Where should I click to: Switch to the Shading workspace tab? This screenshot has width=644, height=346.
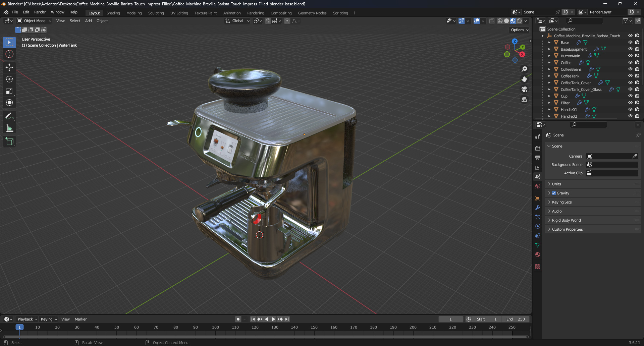point(113,13)
